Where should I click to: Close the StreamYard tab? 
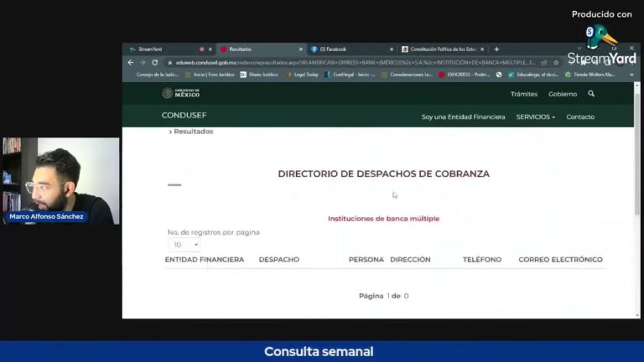[210, 49]
